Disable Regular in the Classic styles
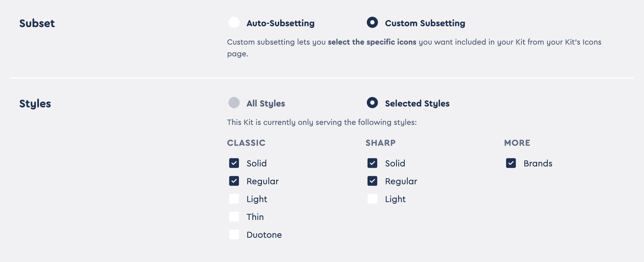The width and height of the screenshot is (644, 262). tap(234, 181)
